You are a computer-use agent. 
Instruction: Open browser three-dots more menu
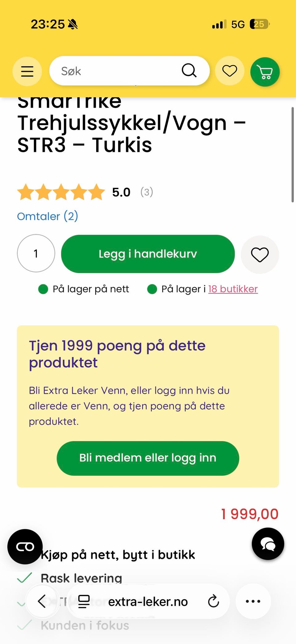point(253,601)
